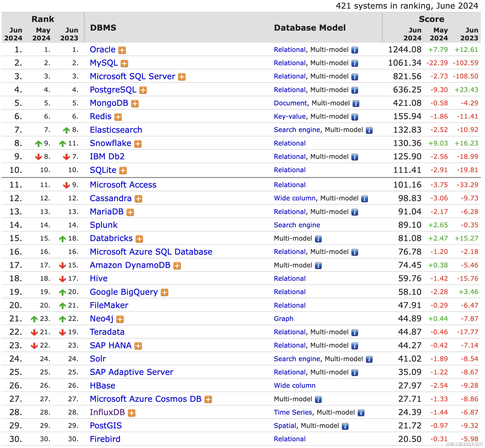Click the plus icon beside Google BigQuery

[x=165, y=293]
